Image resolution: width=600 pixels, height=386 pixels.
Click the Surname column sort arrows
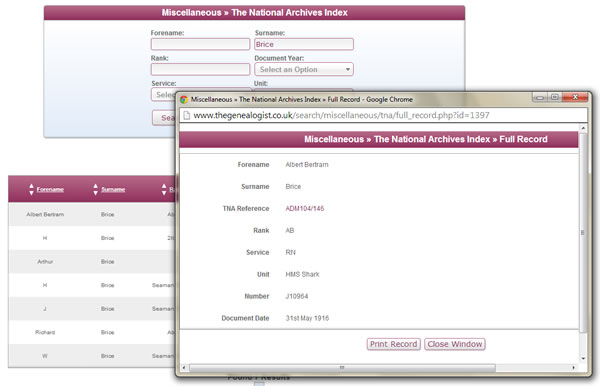tap(96, 189)
